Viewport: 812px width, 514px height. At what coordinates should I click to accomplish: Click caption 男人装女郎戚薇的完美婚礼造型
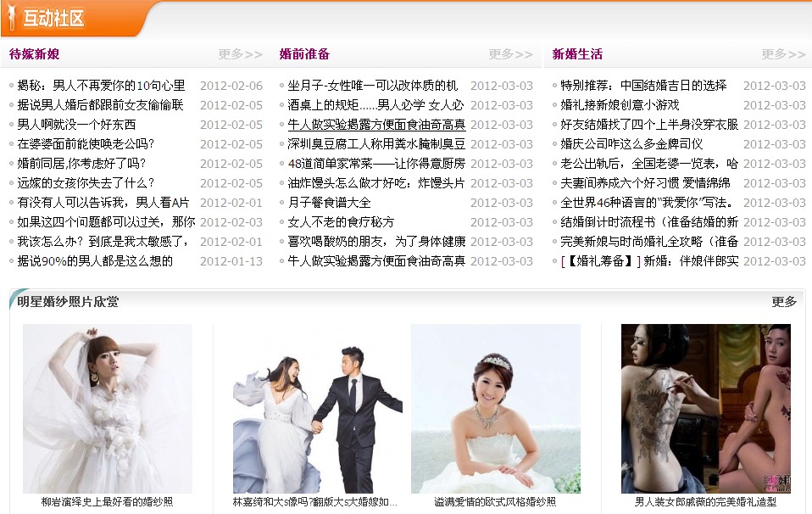pyautogui.click(x=705, y=501)
